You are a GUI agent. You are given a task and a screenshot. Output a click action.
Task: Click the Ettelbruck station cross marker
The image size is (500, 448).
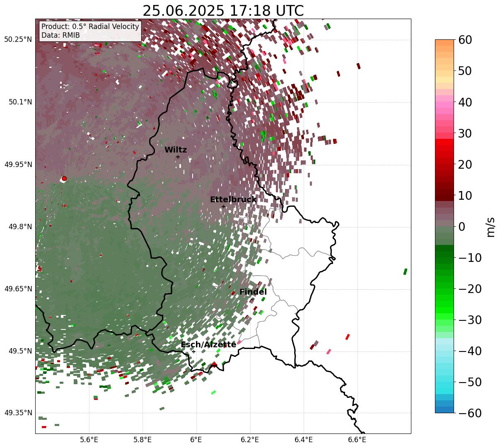pyautogui.click(x=223, y=206)
